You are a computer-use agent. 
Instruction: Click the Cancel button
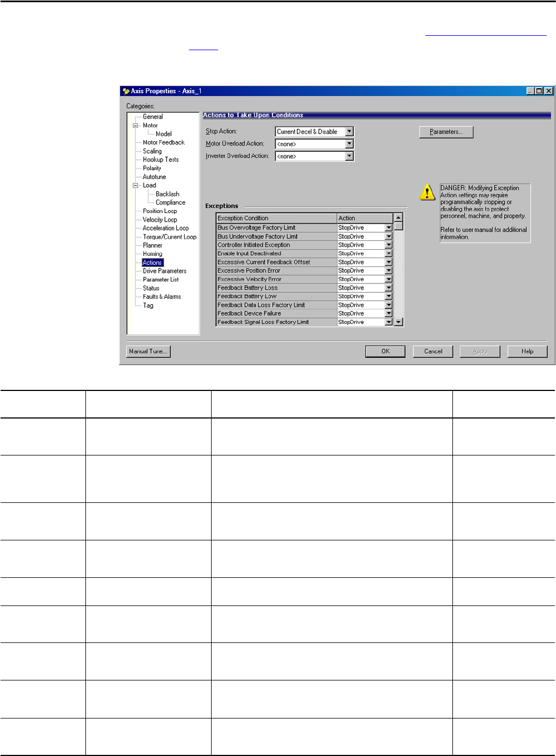[433, 351]
